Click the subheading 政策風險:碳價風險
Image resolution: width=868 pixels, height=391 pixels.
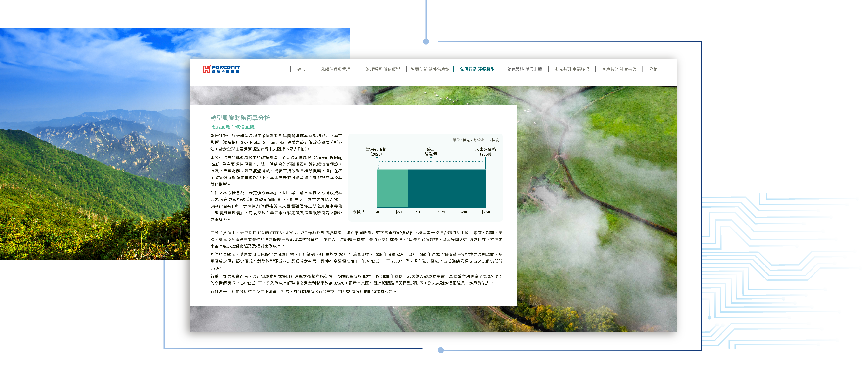pyautogui.click(x=233, y=127)
